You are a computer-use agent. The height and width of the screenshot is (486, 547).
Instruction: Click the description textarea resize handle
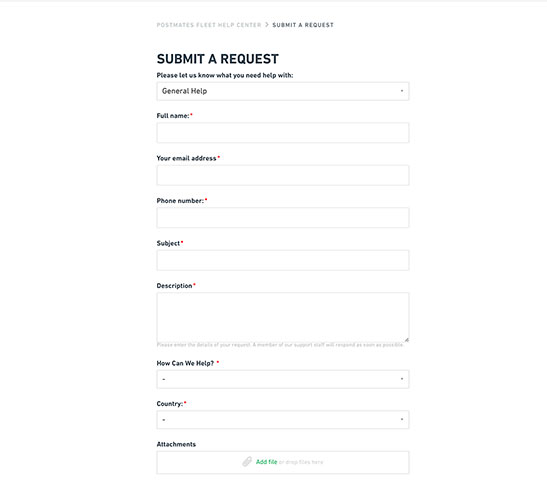[407, 340]
